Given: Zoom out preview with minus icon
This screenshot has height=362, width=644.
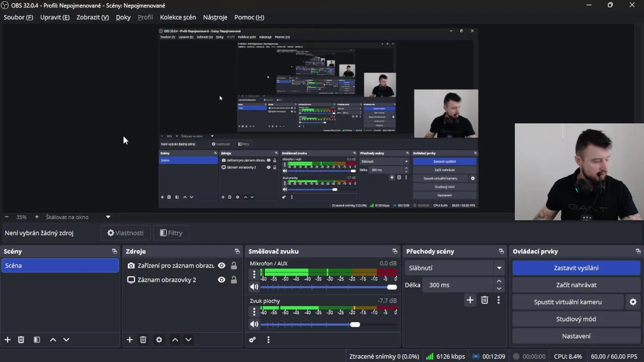Looking at the screenshot, I should [x=7, y=217].
